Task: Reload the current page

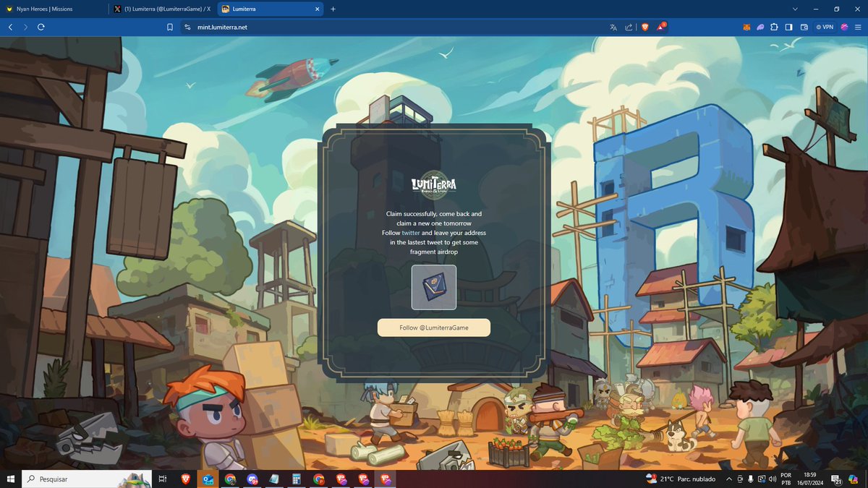Action: click(41, 27)
